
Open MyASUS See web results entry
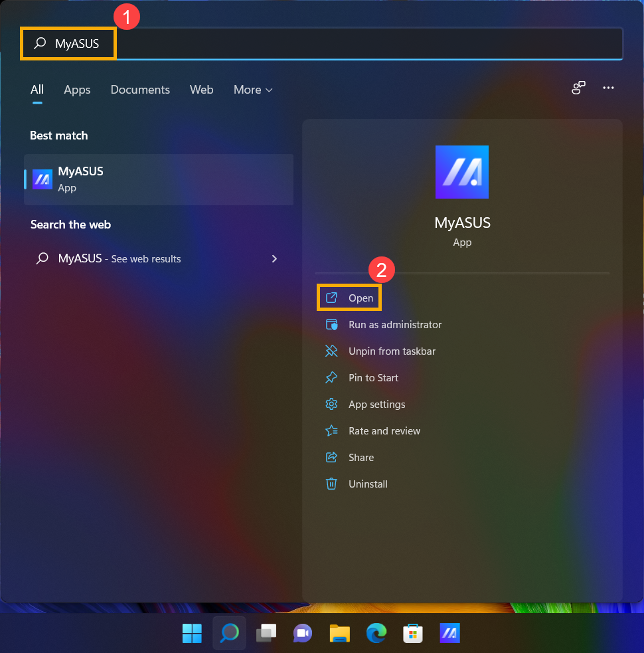pos(159,258)
